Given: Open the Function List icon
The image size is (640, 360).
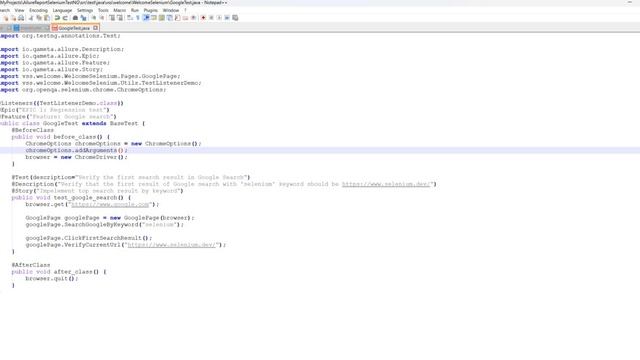Looking at the screenshot, I should (x=178, y=18).
